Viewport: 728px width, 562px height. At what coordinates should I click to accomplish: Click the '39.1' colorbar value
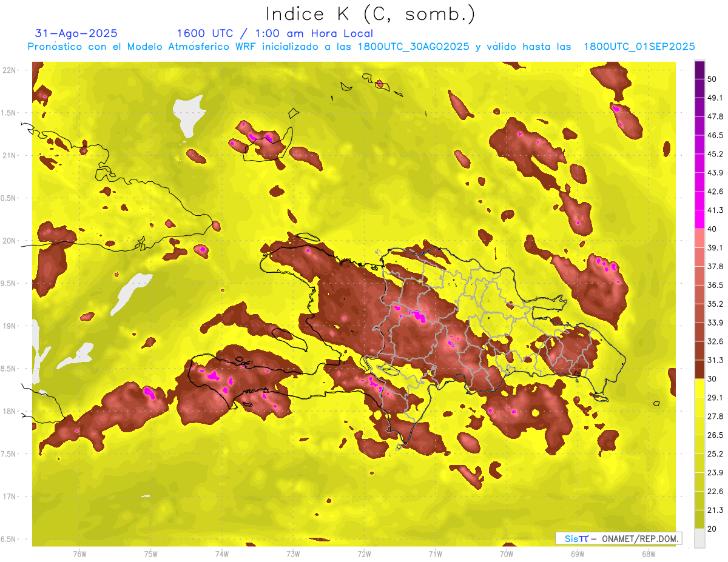(715, 248)
